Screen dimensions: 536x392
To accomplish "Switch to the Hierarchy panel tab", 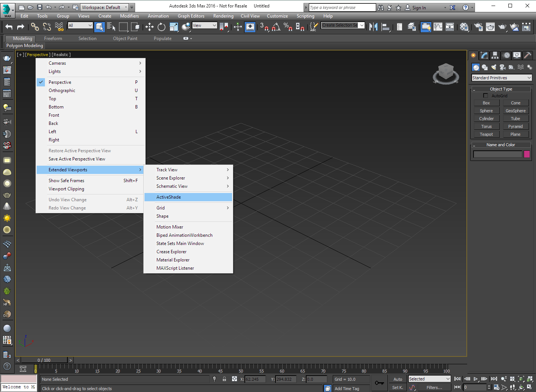I will click(495, 55).
